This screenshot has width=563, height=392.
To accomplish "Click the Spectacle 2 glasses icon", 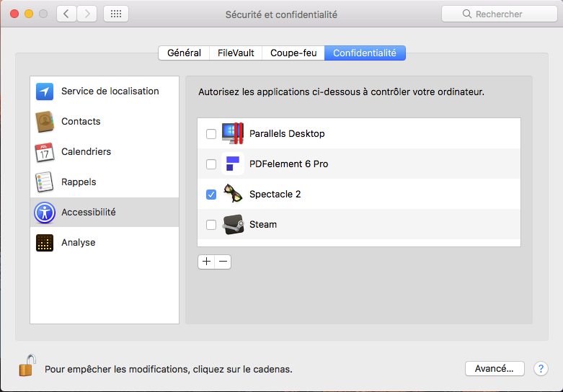I will coord(233,194).
